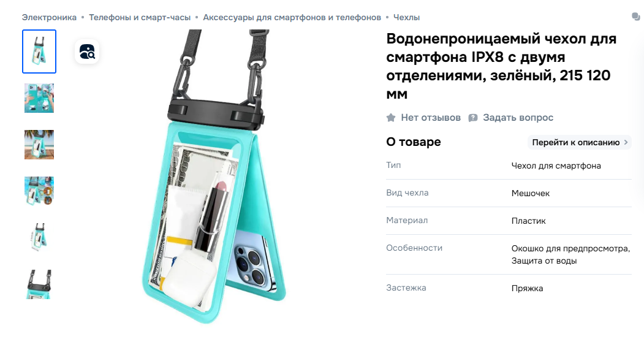Image resolution: width=644 pixels, height=339 pixels.
Task: Select the fourth product thumbnail
Action: [39, 191]
